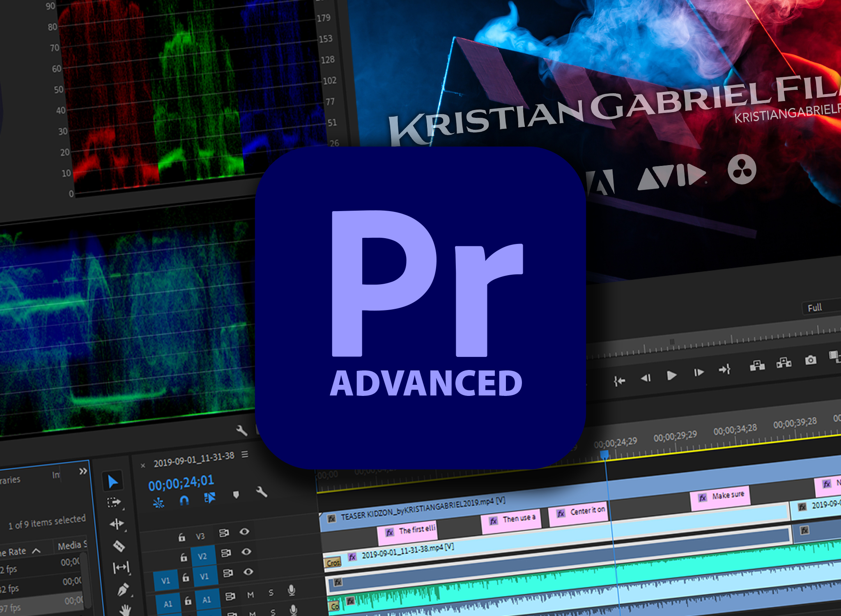Open Lumetri Scopes wrench settings
The width and height of the screenshot is (841, 616).
(242, 431)
